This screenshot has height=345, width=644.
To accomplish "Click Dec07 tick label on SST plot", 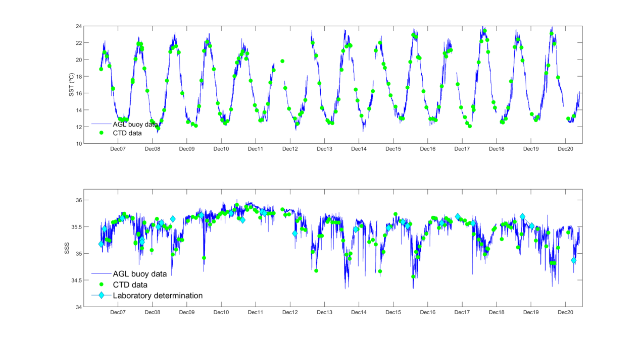I will 118,149.
